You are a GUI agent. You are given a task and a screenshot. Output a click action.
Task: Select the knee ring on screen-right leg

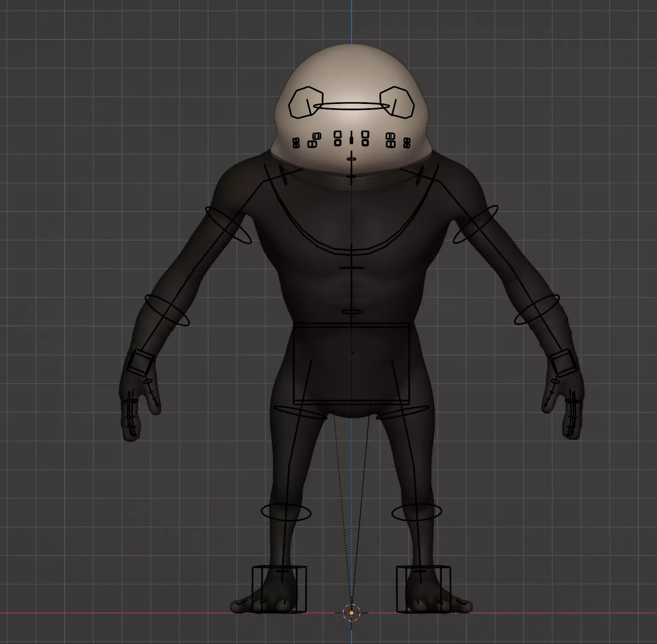pos(417,512)
